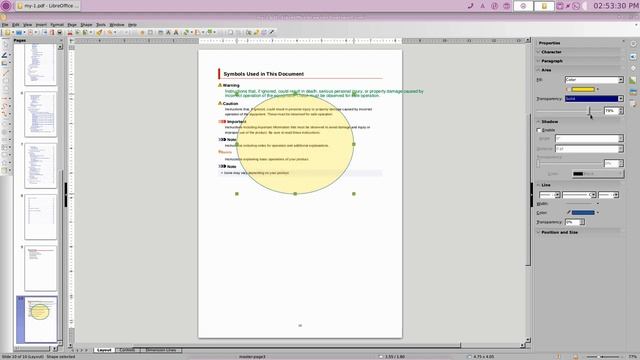
Task: Click the New document icon
Action: click(x=7, y=32)
